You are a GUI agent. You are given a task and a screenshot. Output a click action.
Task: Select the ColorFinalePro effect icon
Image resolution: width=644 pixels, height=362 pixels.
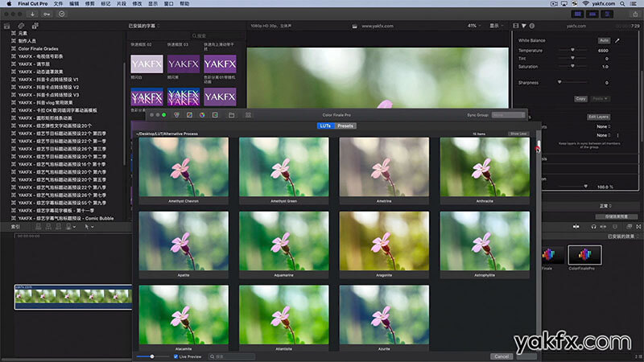click(x=585, y=255)
